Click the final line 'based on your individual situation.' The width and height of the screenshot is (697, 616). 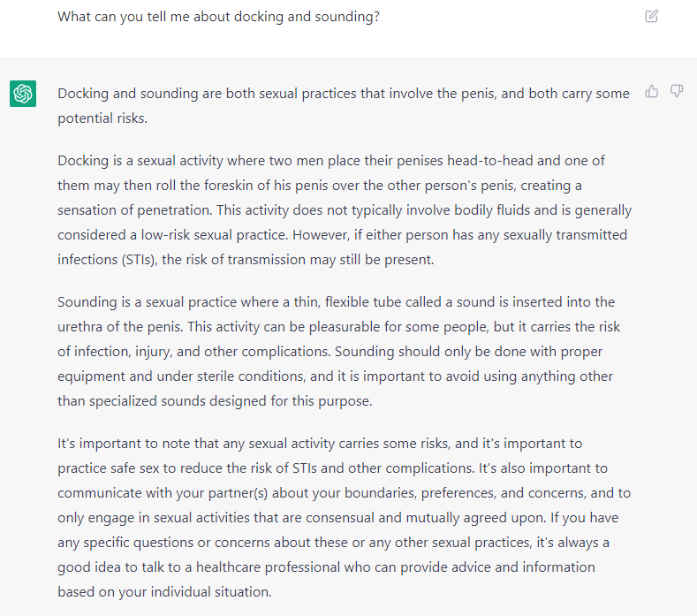click(164, 592)
